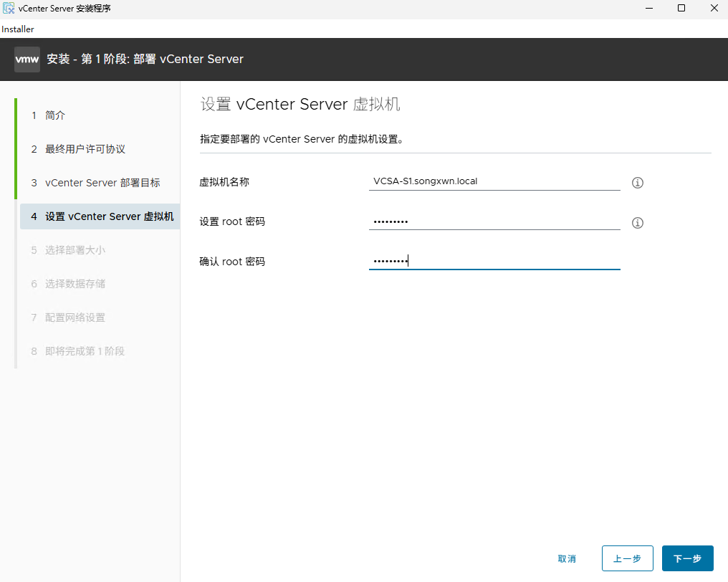The image size is (728, 582).
Task: Click the info icon beside root 密码 field
Action: point(637,223)
